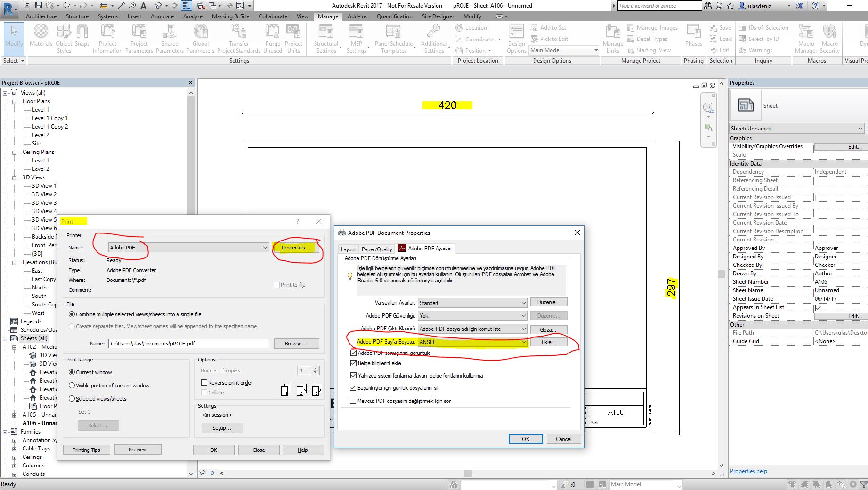Click the Purge Unused tool

click(x=273, y=39)
